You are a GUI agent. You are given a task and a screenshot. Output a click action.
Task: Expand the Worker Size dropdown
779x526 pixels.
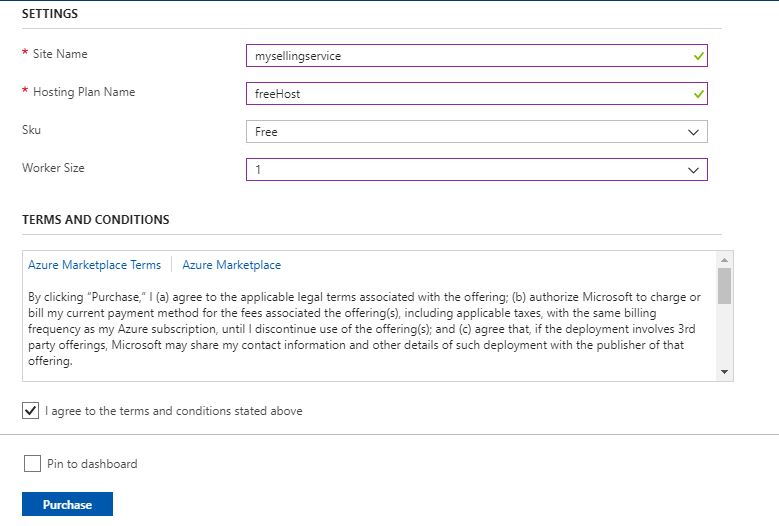pyautogui.click(x=476, y=170)
